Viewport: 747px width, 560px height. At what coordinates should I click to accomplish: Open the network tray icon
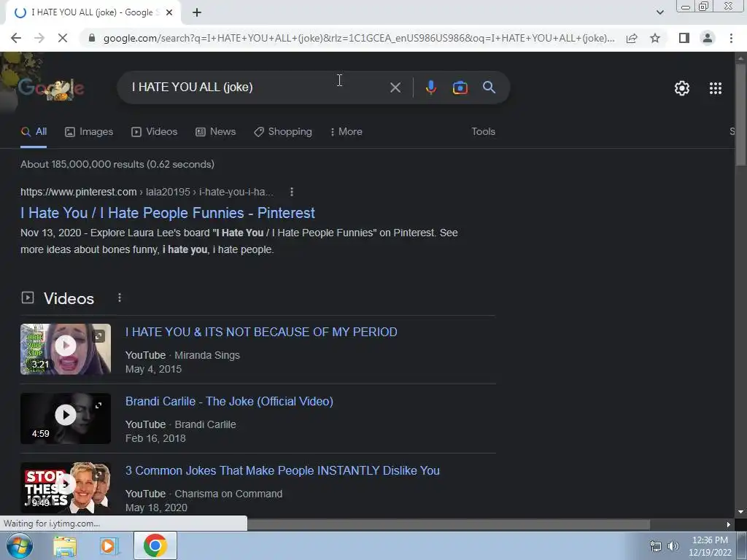656,546
